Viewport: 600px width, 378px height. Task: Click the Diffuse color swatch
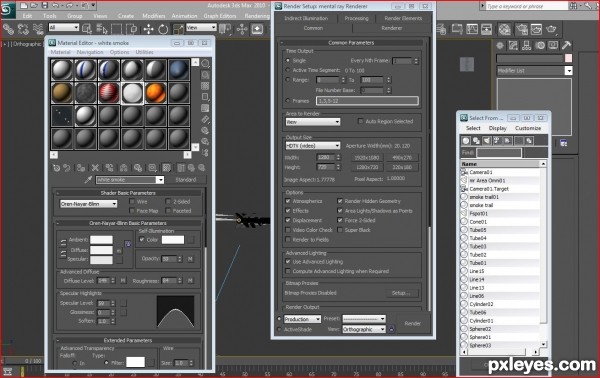point(101,250)
